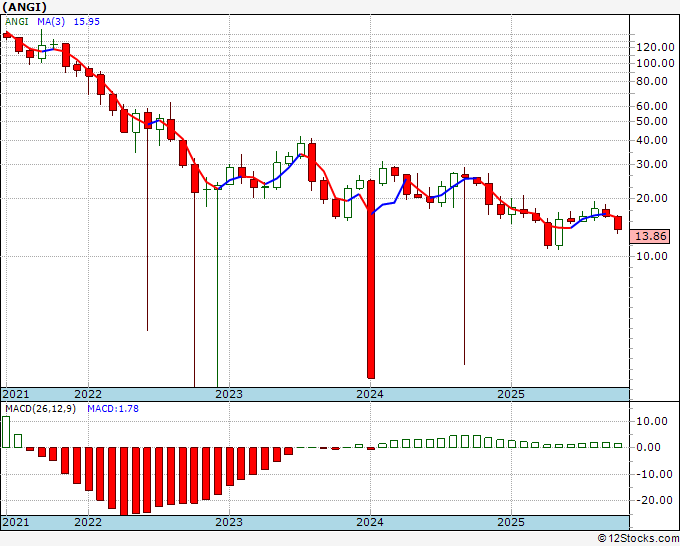The image size is (680, 546).
Task: Click the MA(3) indicator label
Action: click(x=51, y=22)
